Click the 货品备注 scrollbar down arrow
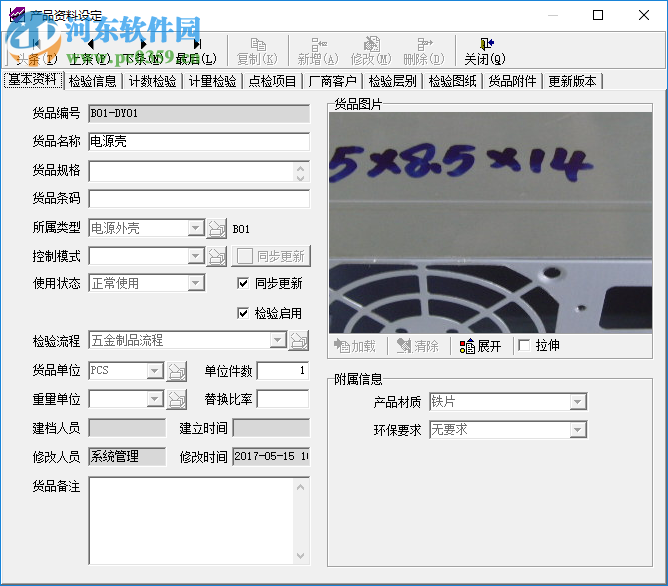The height and width of the screenshot is (586, 668). tap(300, 556)
